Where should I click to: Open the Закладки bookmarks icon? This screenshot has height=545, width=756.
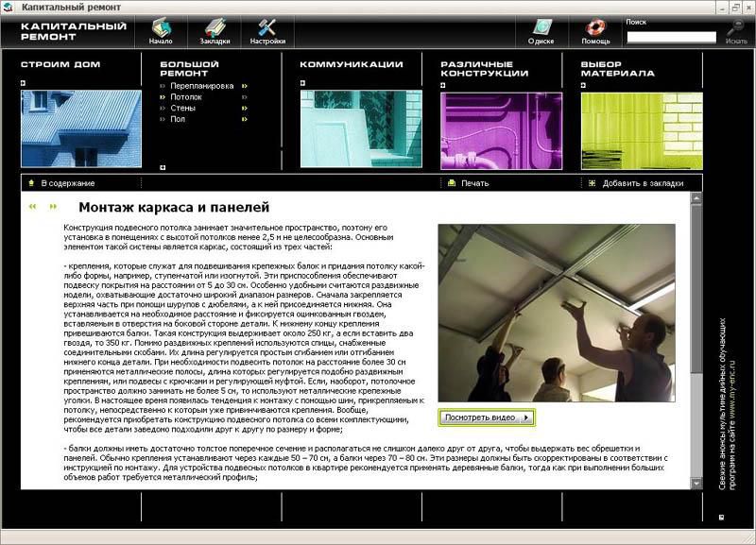coord(215,27)
